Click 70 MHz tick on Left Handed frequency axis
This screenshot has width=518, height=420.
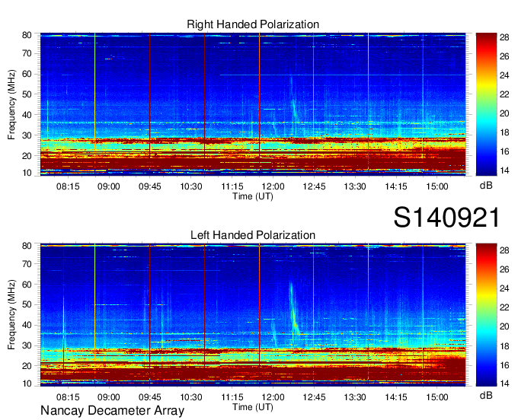point(27,264)
